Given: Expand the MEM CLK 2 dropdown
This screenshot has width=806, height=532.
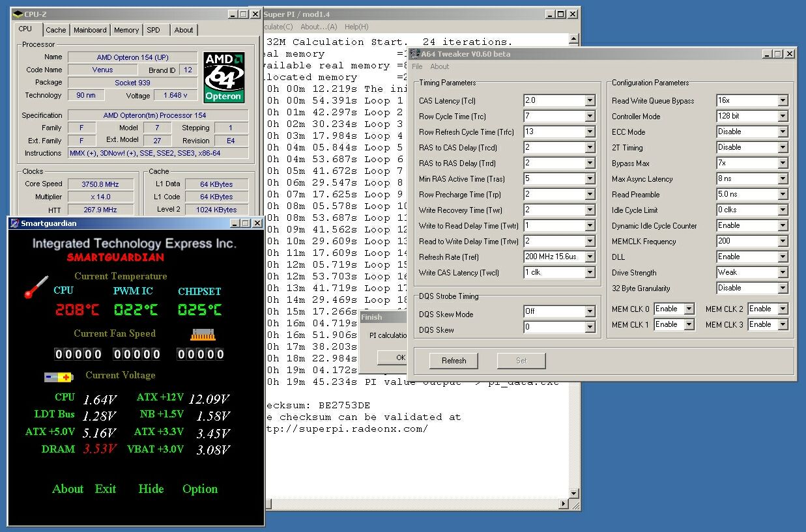Looking at the screenshot, I should 783,309.
